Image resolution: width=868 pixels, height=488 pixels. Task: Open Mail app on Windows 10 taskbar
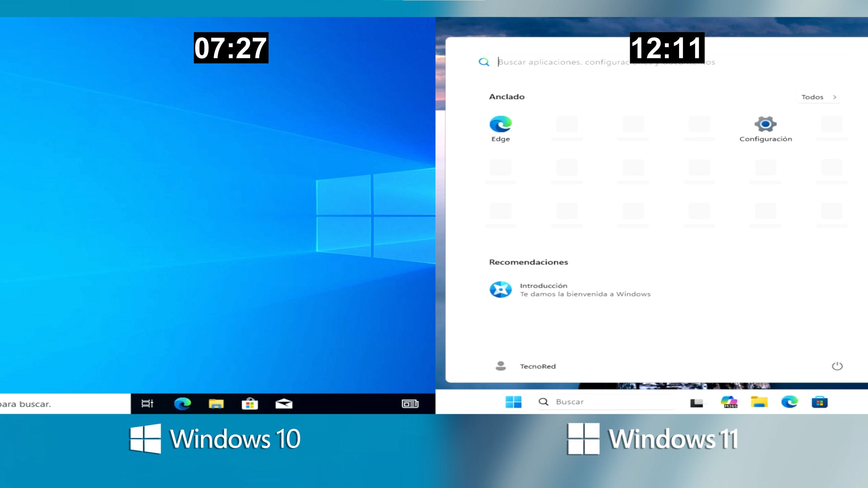click(284, 404)
